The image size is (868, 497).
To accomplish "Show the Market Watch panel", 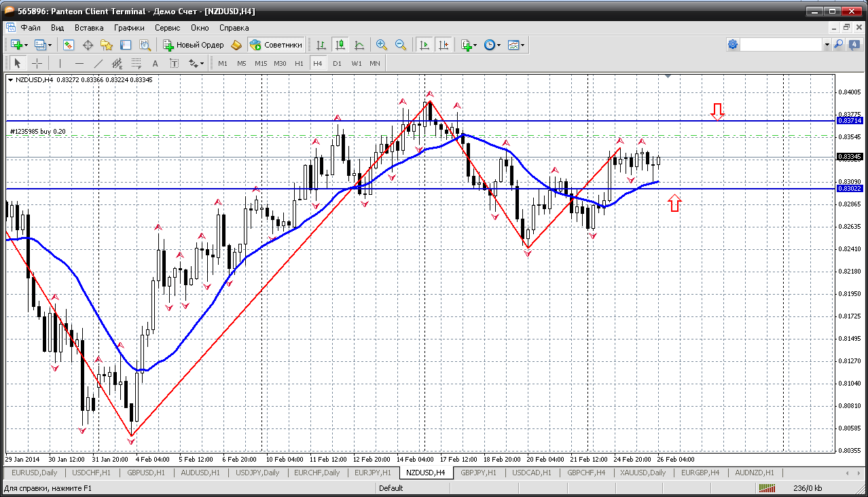I will (69, 45).
